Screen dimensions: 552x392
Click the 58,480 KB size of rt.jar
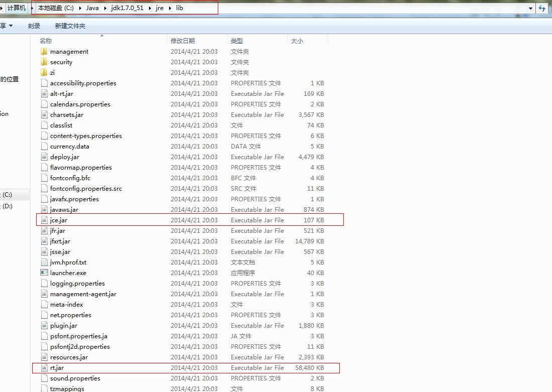[310, 368]
